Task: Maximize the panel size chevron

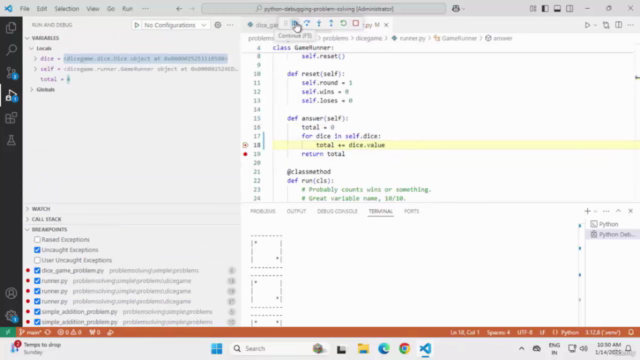Action: click(x=618, y=211)
